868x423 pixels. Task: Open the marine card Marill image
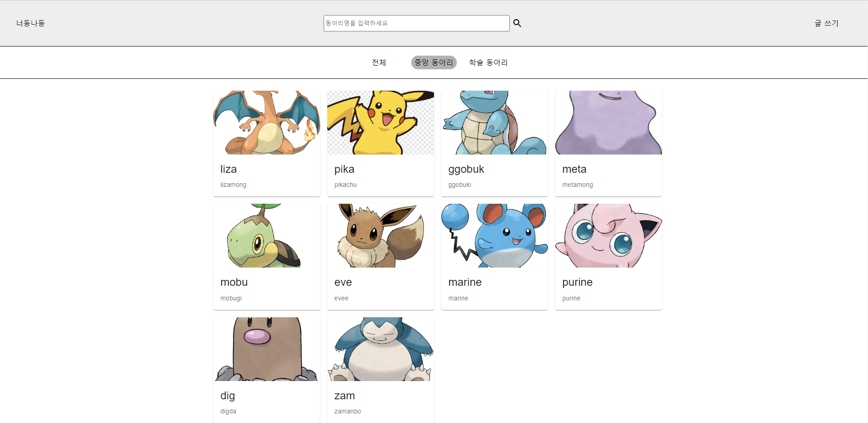[495, 236]
